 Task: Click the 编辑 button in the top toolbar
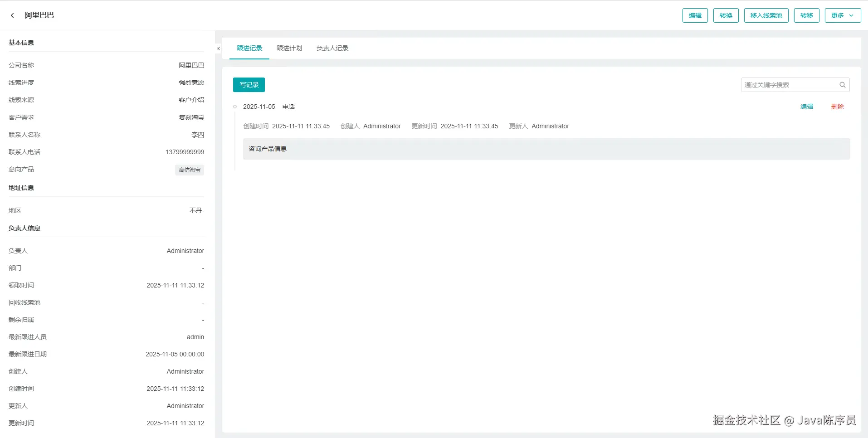coord(695,15)
